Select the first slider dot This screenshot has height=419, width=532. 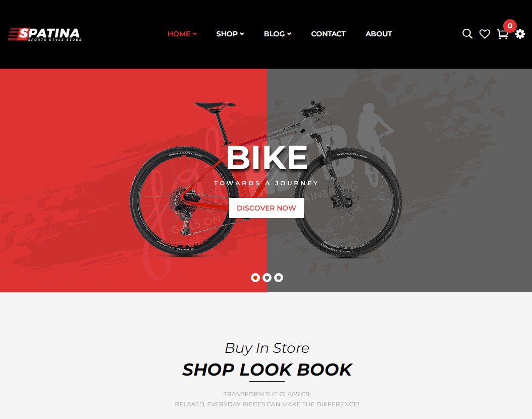pos(255,278)
